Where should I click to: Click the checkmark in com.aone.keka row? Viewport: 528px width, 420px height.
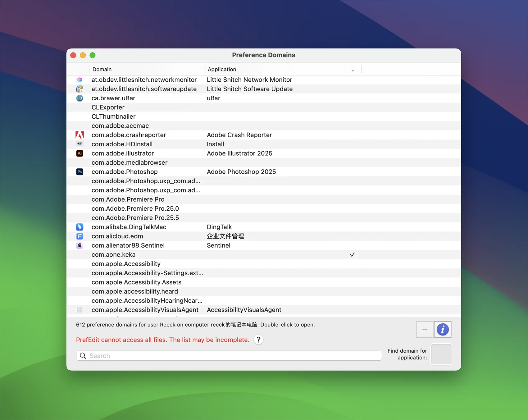352,255
